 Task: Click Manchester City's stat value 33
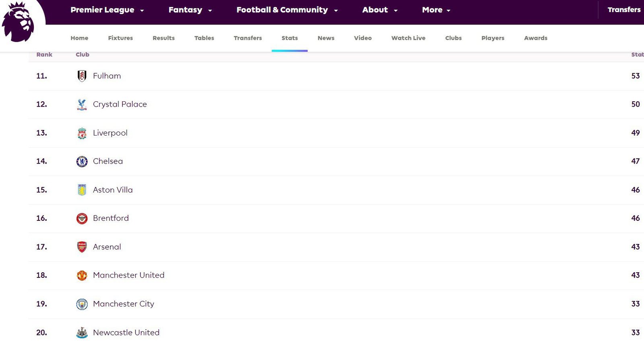point(635,304)
